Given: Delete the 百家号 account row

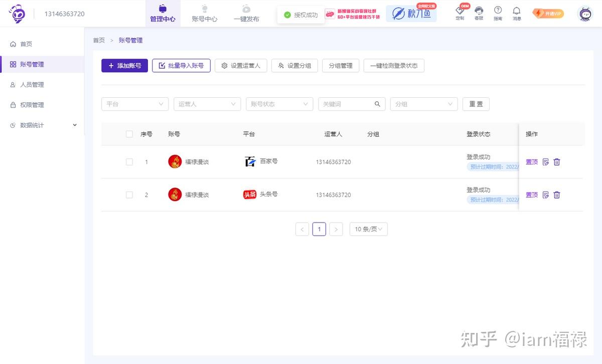Looking at the screenshot, I should [557, 162].
